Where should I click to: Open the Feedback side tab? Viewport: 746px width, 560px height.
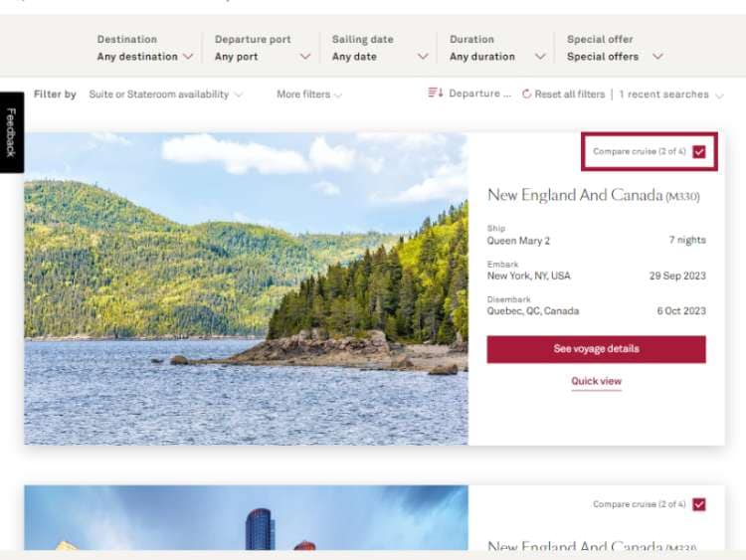[11, 132]
